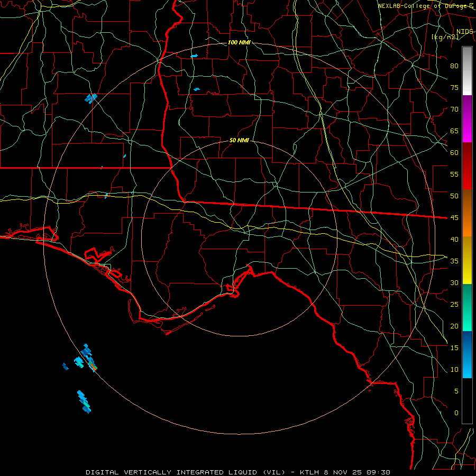Click the blue segment of color scale

(467, 354)
